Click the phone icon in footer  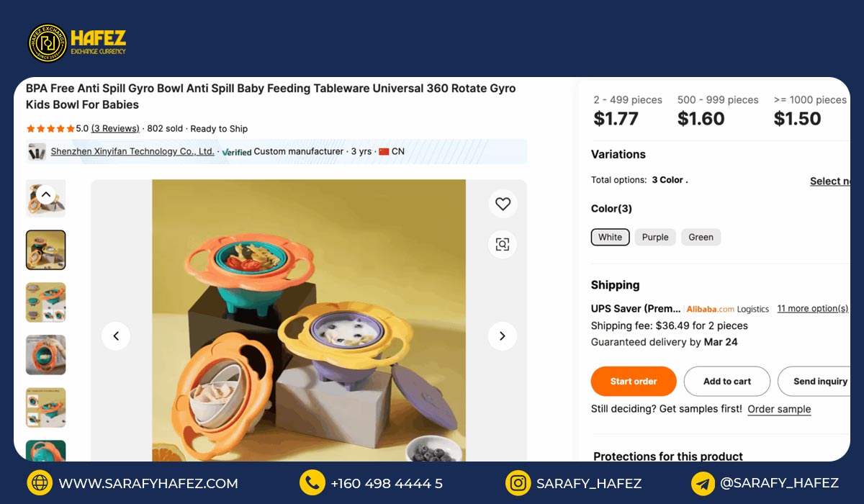pyautogui.click(x=312, y=482)
